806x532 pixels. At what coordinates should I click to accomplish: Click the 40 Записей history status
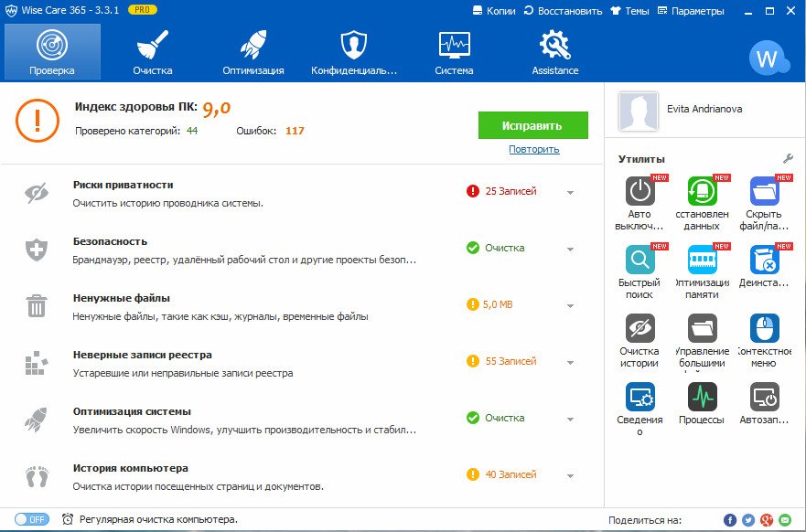click(x=501, y=474)
